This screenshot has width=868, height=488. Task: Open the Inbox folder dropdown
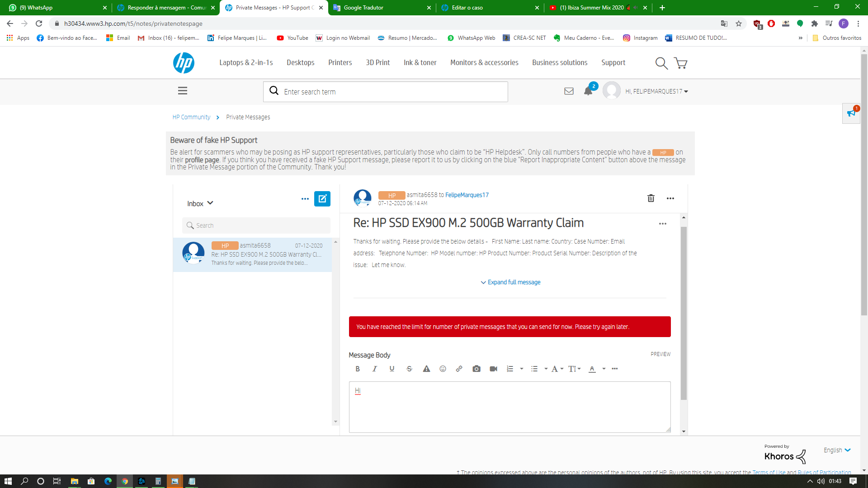(200, 204)
